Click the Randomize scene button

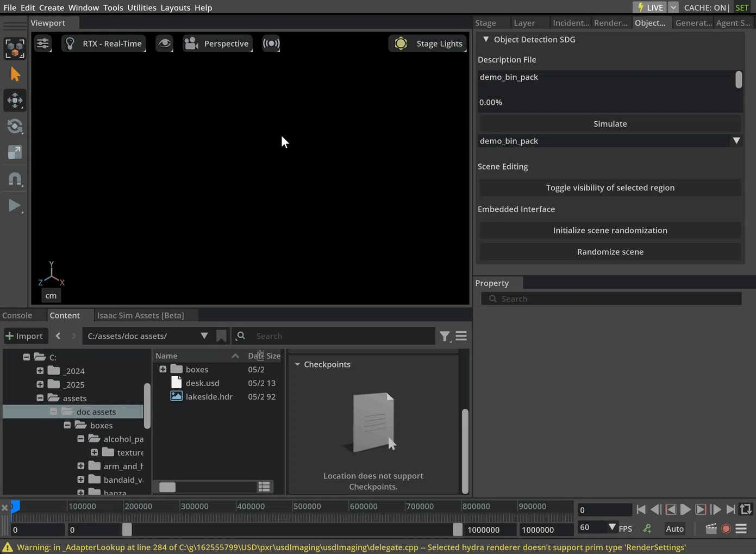tap(610, 251)
